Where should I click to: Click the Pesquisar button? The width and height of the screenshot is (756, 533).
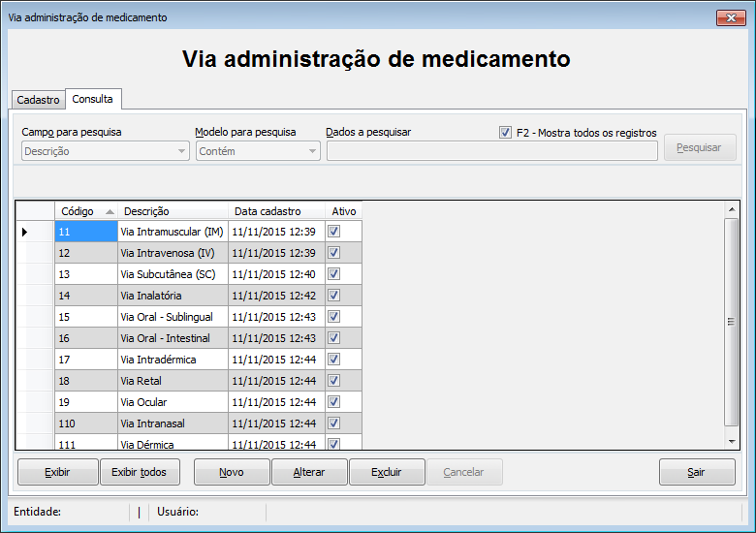(700, 147)
